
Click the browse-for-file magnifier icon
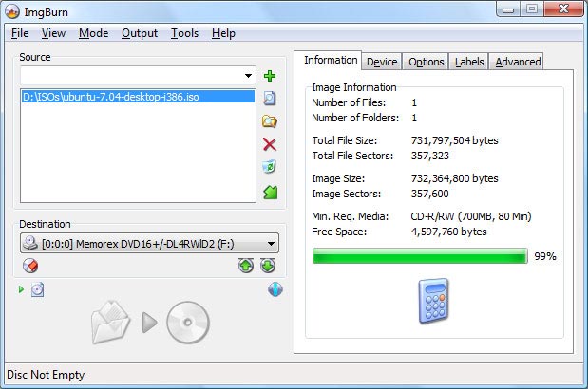[x=270, y=99]
